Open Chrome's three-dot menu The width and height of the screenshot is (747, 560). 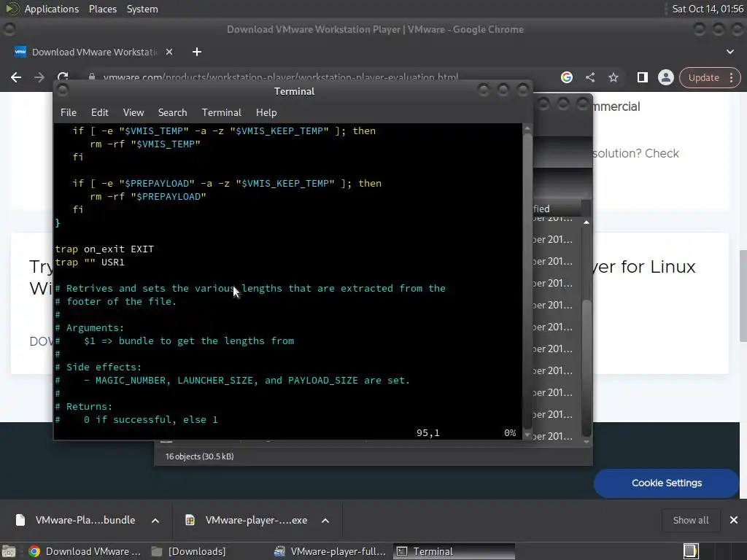pyautogui.click(x=731, y=77)
